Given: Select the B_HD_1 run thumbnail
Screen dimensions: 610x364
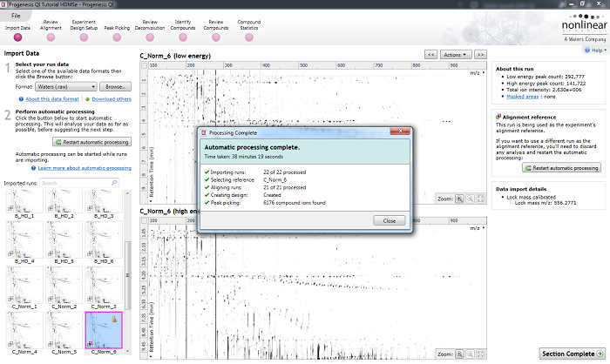Looking at the screenshot, I should [x=24, y=201].
